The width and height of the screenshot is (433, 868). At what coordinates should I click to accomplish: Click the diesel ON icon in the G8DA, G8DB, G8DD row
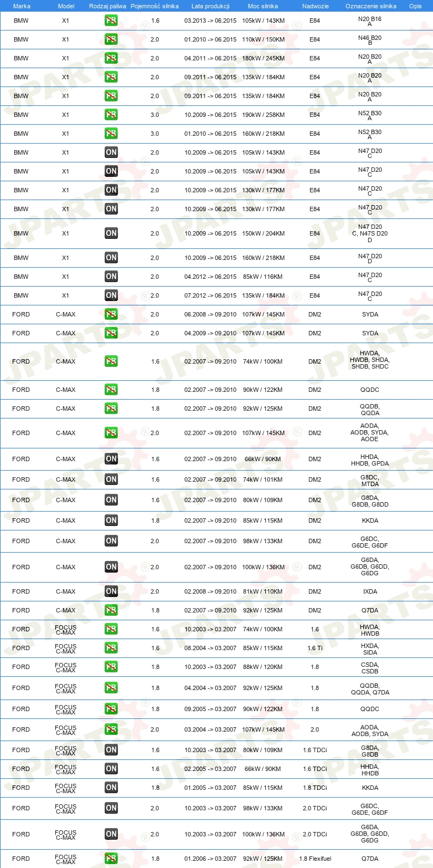(111, 500)
